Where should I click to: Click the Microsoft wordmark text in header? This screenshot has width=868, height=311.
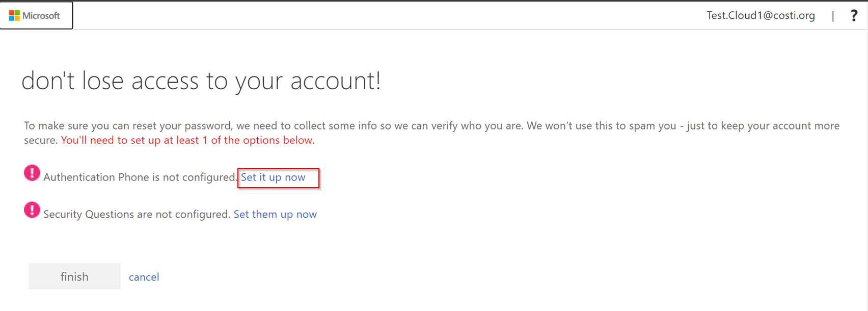click(41, 16)
